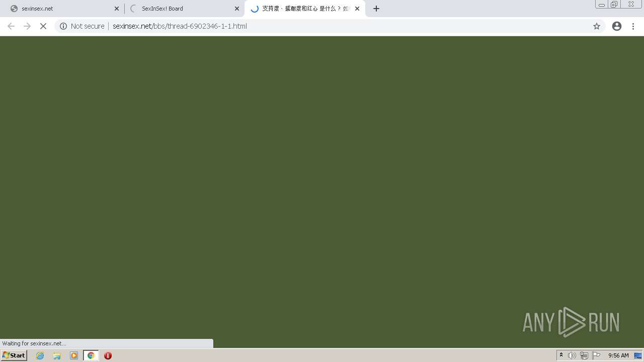
Task: Open Windows Explorer folder in taskbar
Action: (x=57, y=355)
